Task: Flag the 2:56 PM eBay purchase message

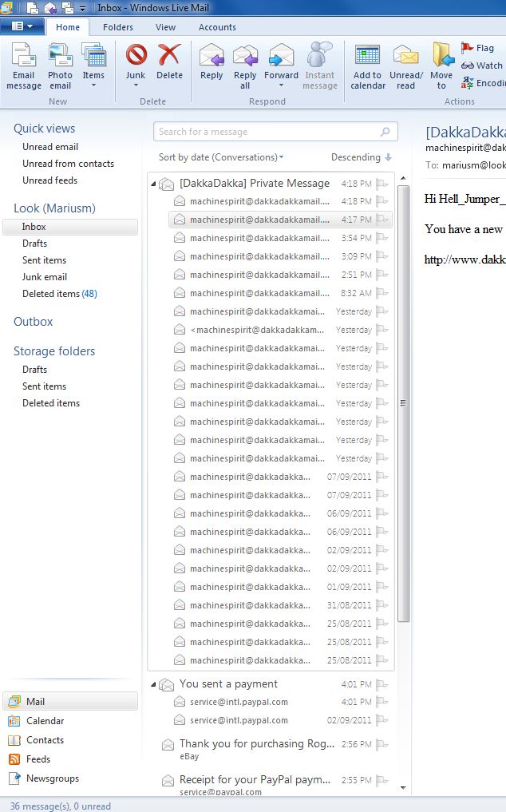Action: point(382,744)
